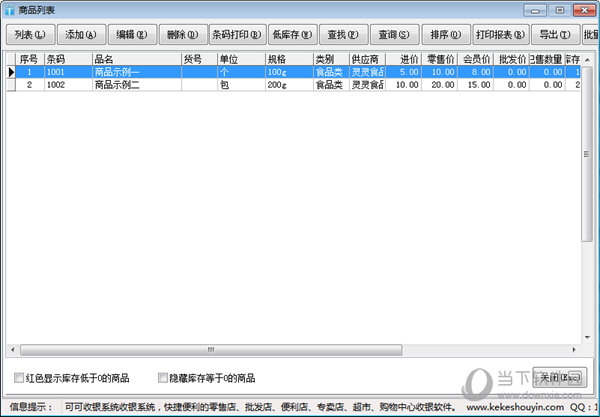This screenshot has width=600, height=417.
Task: Click the 批发价 column header
Action: tap(511, 59)
